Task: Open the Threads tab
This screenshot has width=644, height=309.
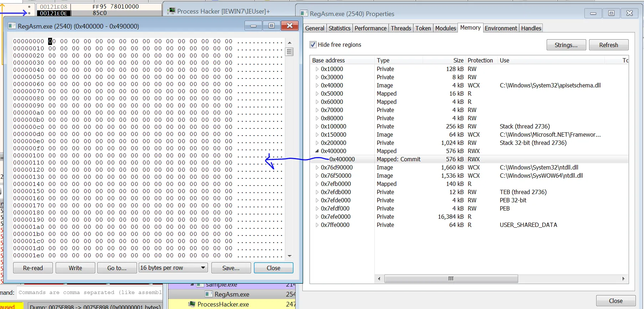Action: pos(401,28)
